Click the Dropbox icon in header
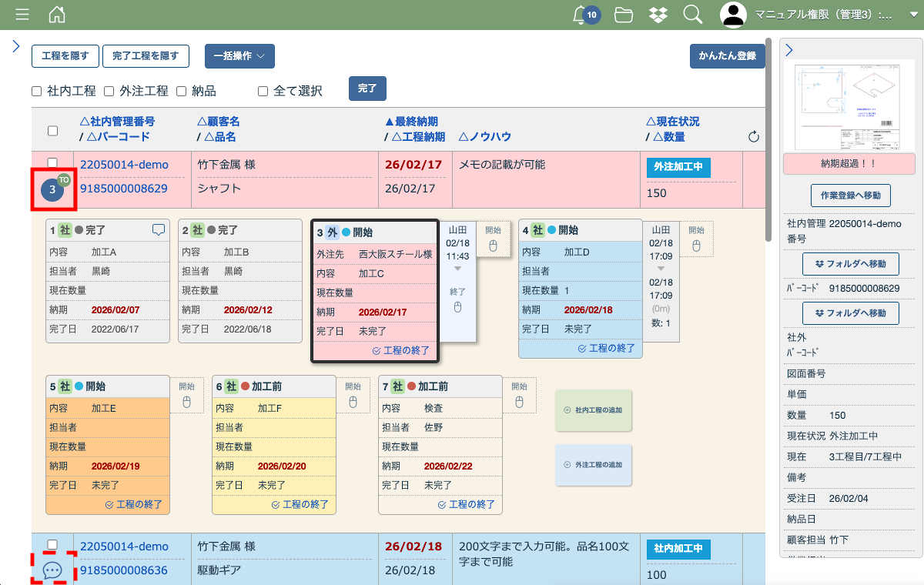Image resolution: width=924 pixels, height=585 pixels. click(658, 15)
